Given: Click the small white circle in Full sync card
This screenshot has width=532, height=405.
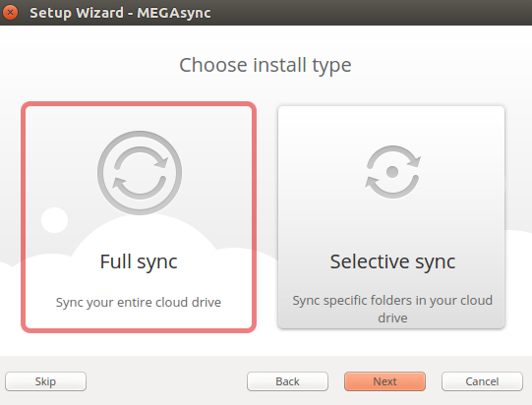Looking at the screenshot, I should (55, 220).
